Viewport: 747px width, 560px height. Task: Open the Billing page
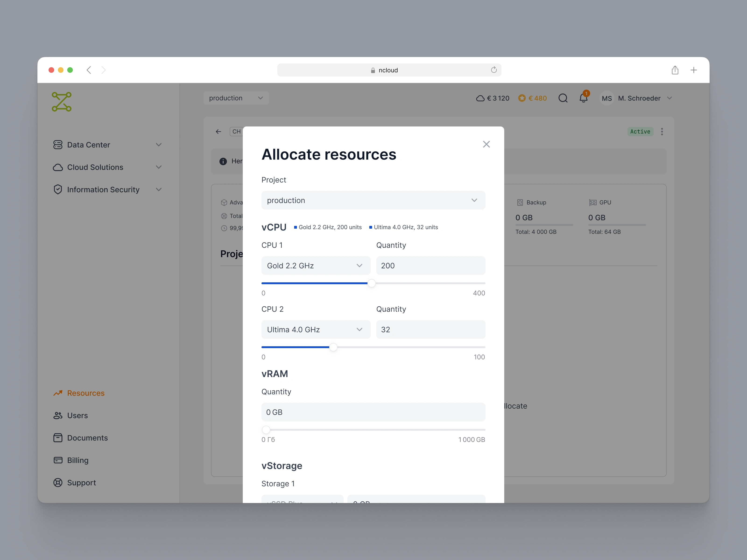[x=77, y=460]
